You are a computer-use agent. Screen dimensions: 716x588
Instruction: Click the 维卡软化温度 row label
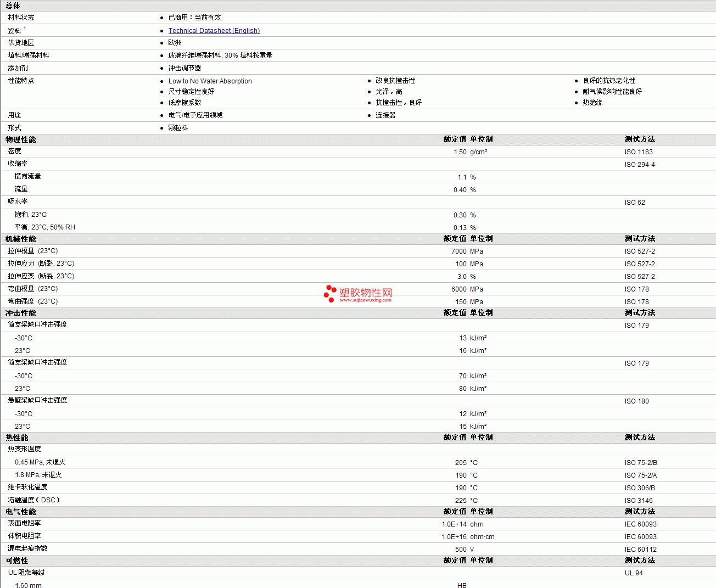coord(27,487)
